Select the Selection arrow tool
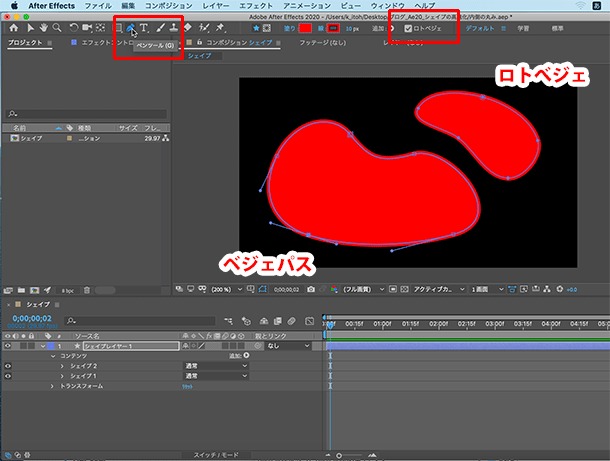This screenshot has width=610, height=461. coord(30,28)
